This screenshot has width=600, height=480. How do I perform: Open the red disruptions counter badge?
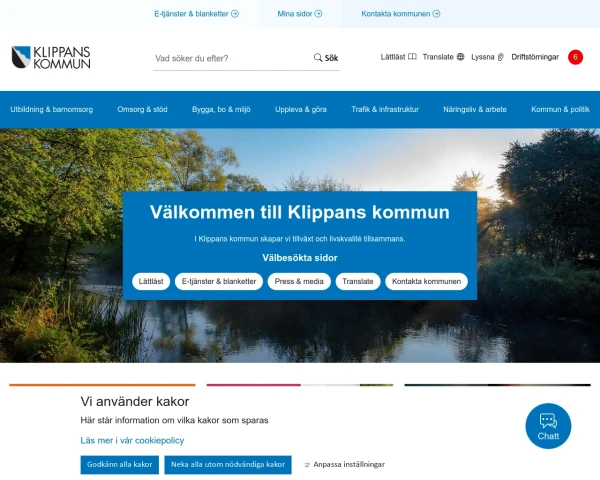575,57
